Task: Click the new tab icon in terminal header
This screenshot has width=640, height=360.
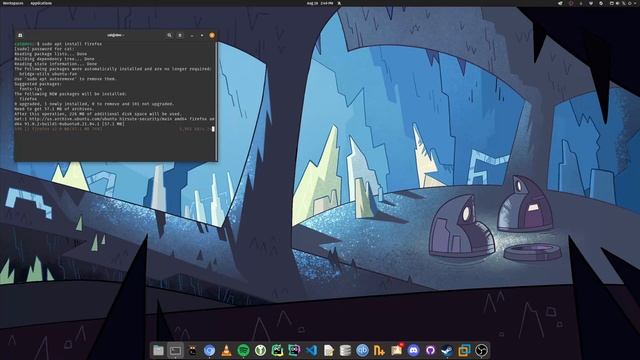Action: pyautogui.click(x=20, y=36)
